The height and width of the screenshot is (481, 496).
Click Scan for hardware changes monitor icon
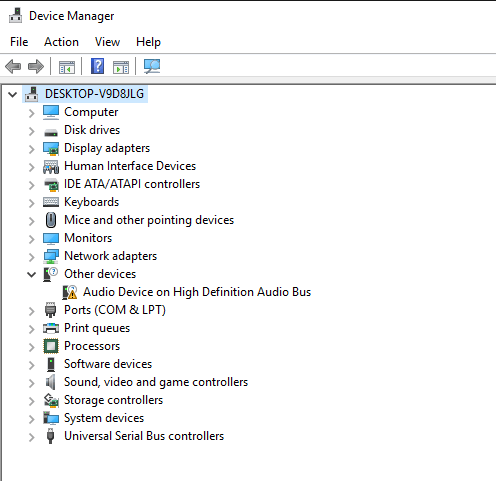tap(152, 66)
